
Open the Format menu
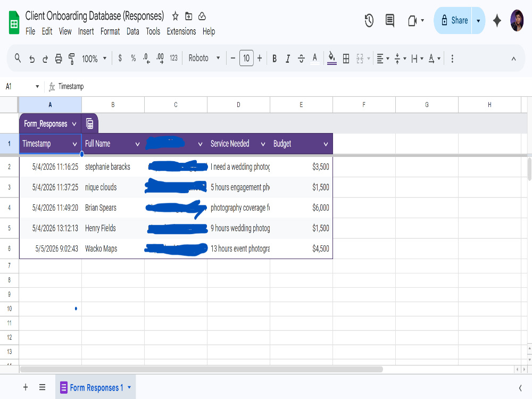(110, 31)
